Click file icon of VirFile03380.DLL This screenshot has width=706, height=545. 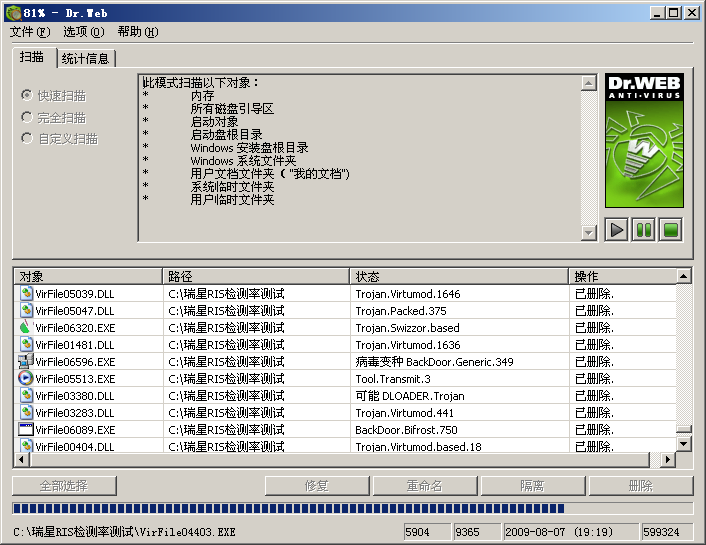pyautogui.click(x=26, y=395)
